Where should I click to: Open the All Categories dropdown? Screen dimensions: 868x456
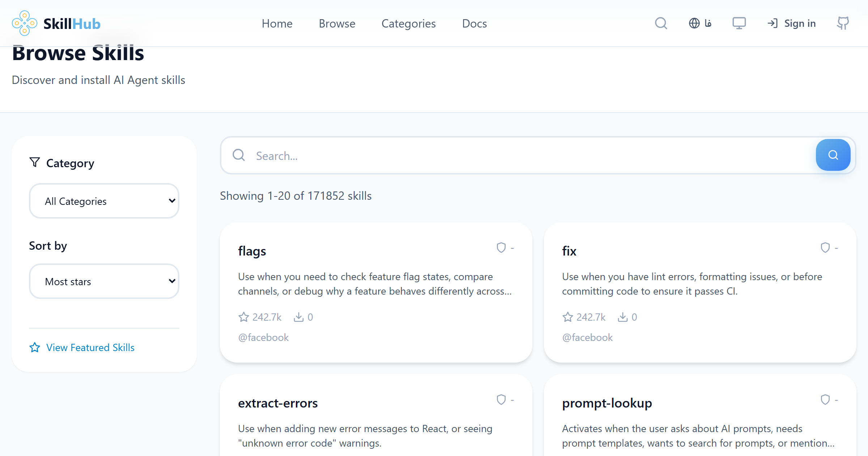click(x=104, y=201)
